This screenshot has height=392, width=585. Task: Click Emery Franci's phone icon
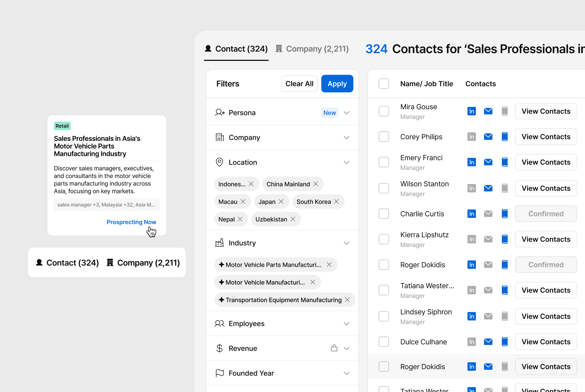point(505,162)
